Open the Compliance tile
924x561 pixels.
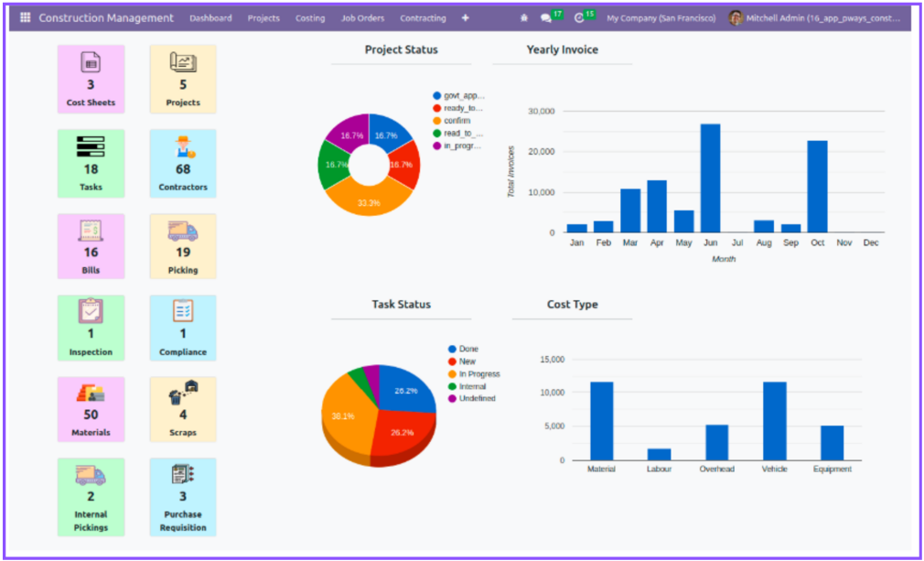tap(183, 328)
